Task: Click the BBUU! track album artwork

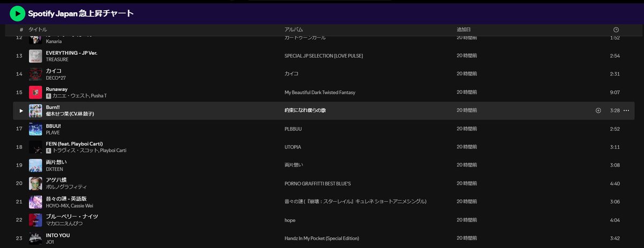Action: tap(35, 129)
